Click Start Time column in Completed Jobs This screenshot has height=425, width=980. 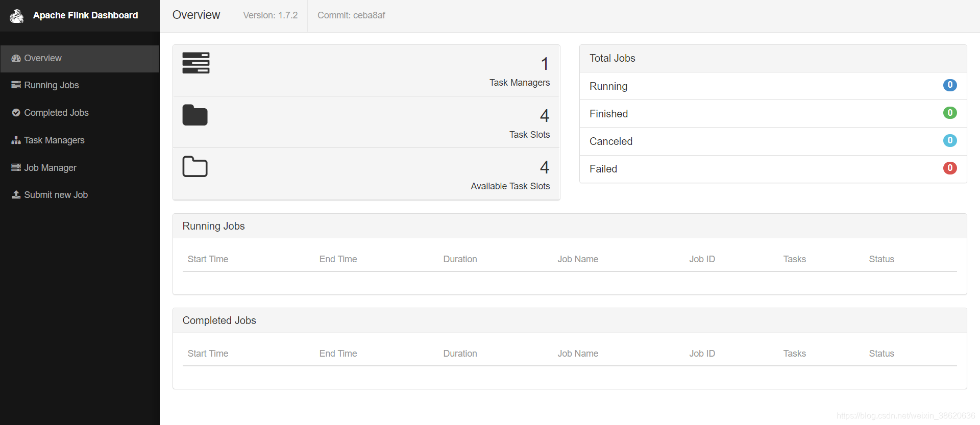click(208, 354)
